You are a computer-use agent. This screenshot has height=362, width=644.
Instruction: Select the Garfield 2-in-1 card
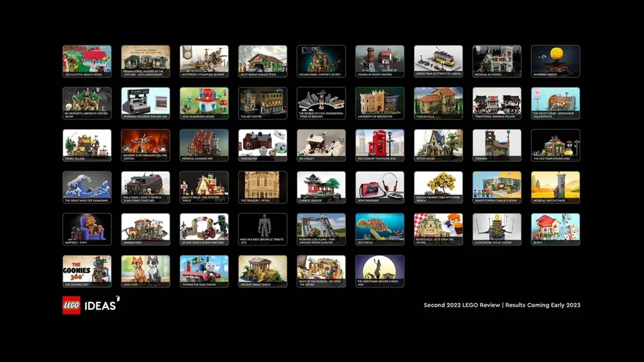tap(87, 230)
